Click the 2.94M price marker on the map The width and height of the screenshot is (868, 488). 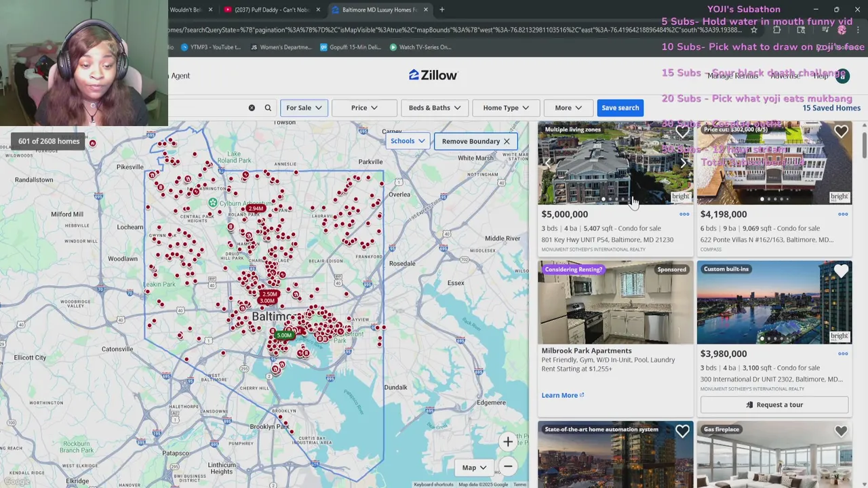pyautogui.click(x=255, y=209)
